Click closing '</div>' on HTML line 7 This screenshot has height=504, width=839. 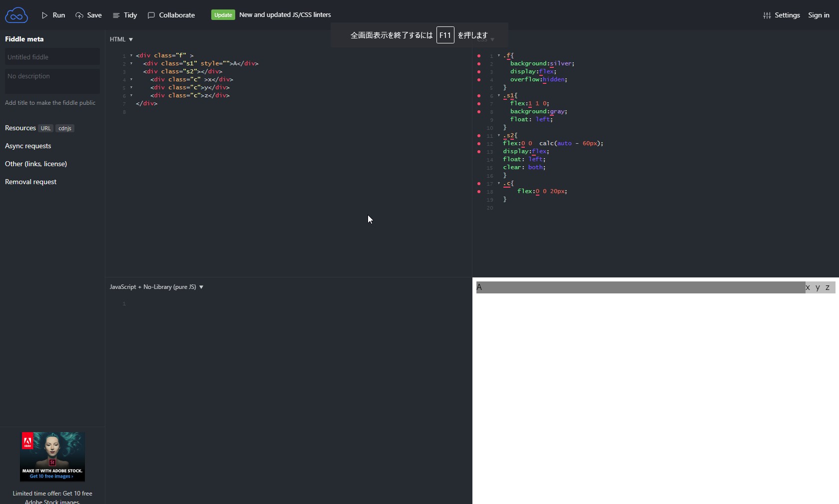(x=147, y=103)
